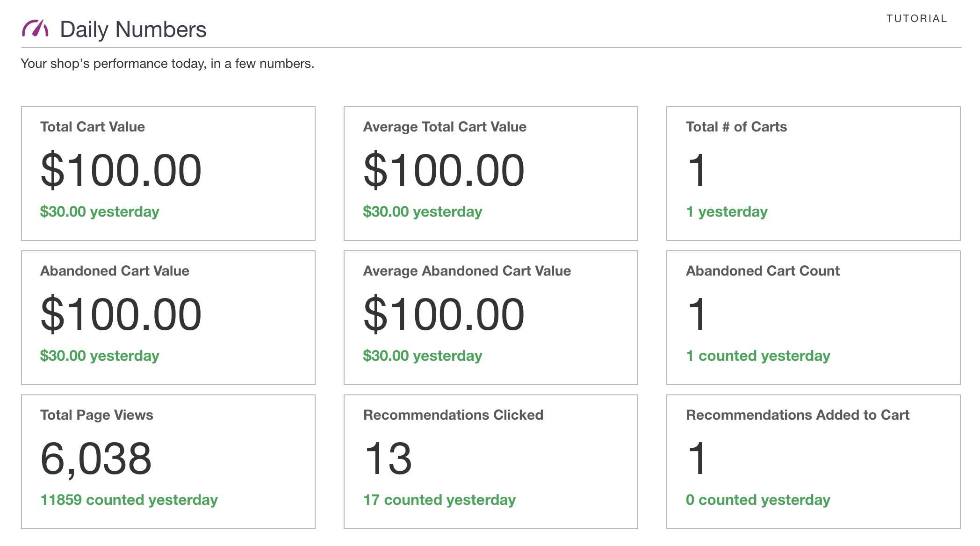980x546 pixels.
Task: Click the Average Total Cart Value card
Action: click(x=490, y=166)
